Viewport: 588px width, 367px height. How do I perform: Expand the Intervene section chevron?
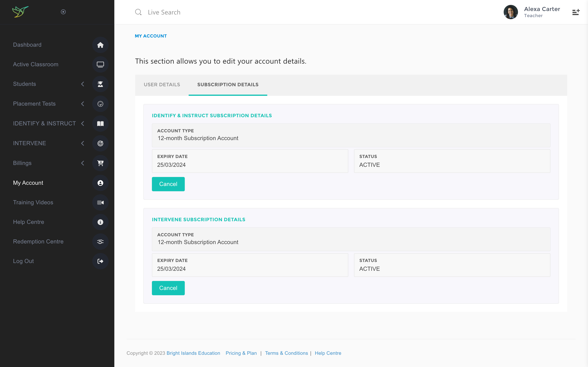pyautogui.click(x=83, y=143)
